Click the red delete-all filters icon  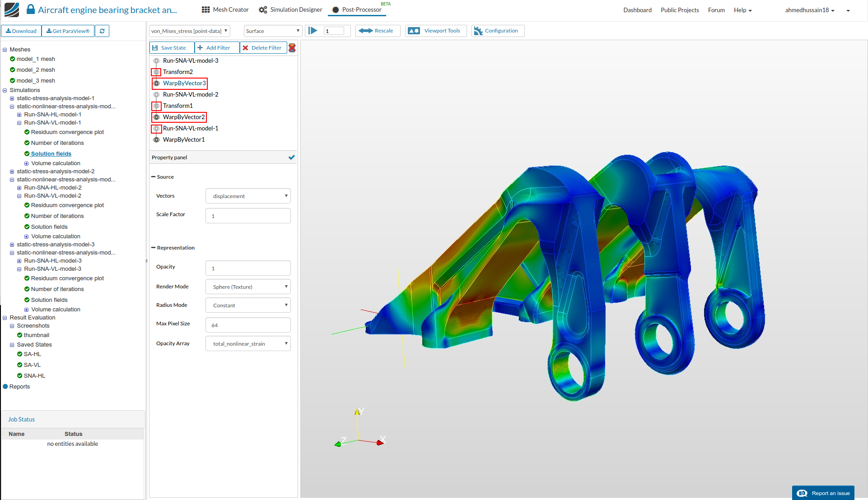click(292, 48)
